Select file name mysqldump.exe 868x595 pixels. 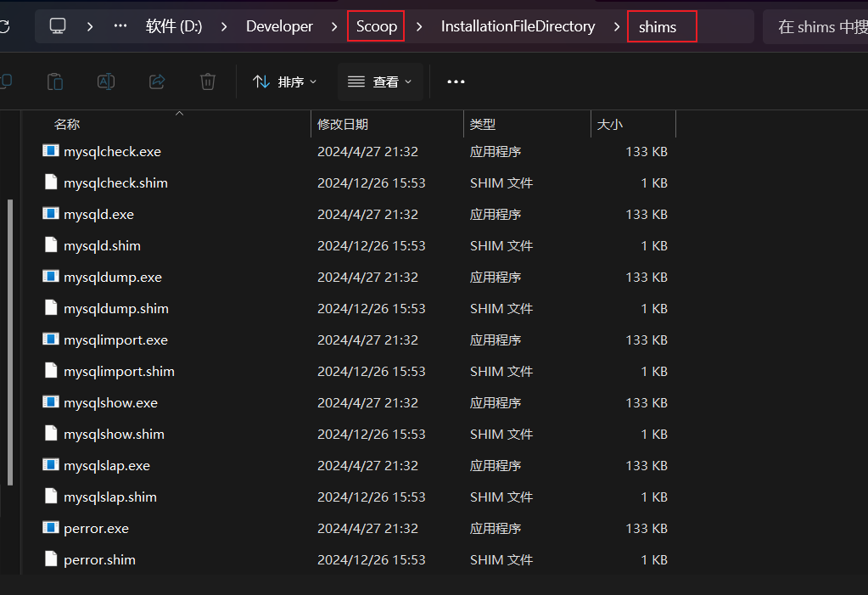pyautogui.click(x=112, y=277)
